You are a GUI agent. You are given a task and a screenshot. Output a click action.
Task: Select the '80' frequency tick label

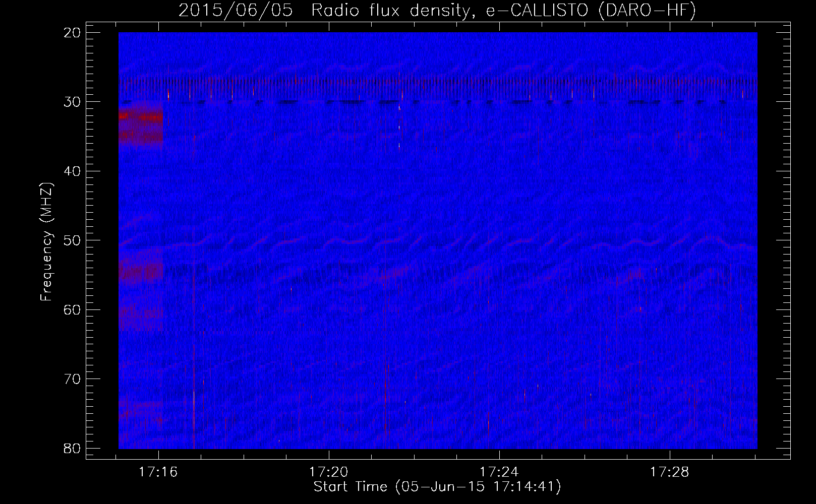[73, 448]
